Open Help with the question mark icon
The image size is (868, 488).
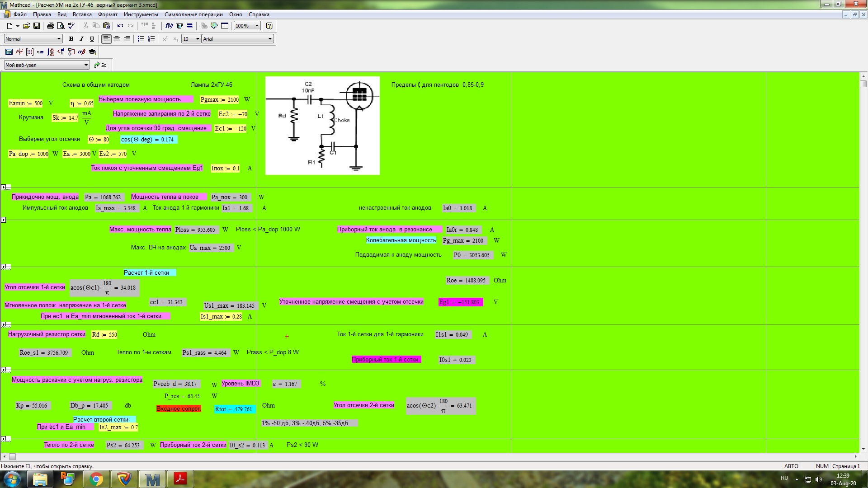pyautogui.click(x=269, y=26)
